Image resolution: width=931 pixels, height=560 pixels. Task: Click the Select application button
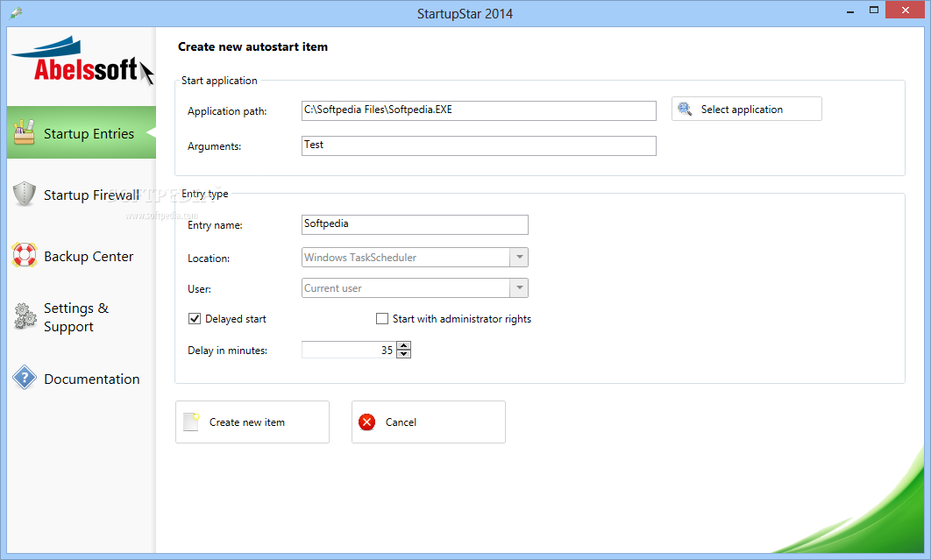746,109
